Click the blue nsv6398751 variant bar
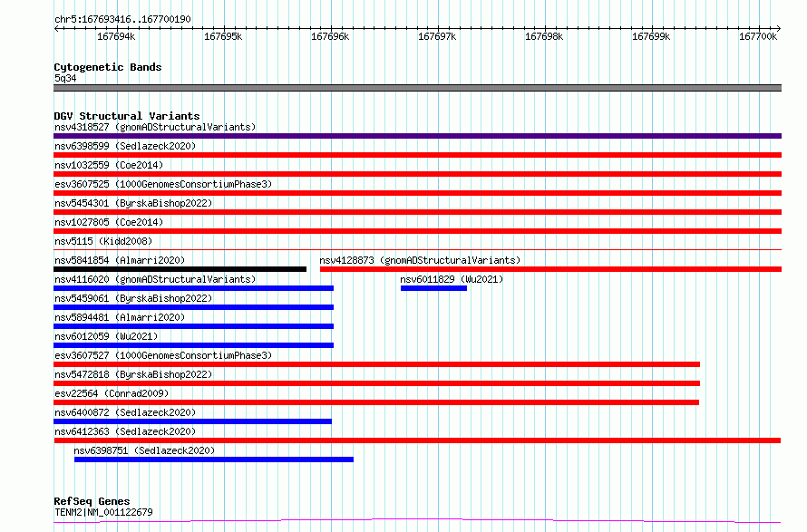Screen dimensions: 807x532 point(214,459)
